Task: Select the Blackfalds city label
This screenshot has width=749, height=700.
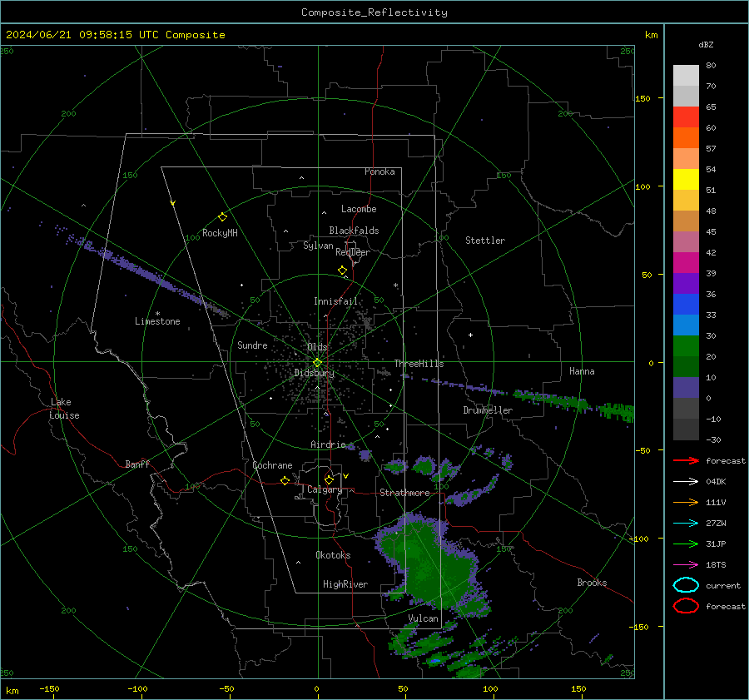Action: (354, 231)
